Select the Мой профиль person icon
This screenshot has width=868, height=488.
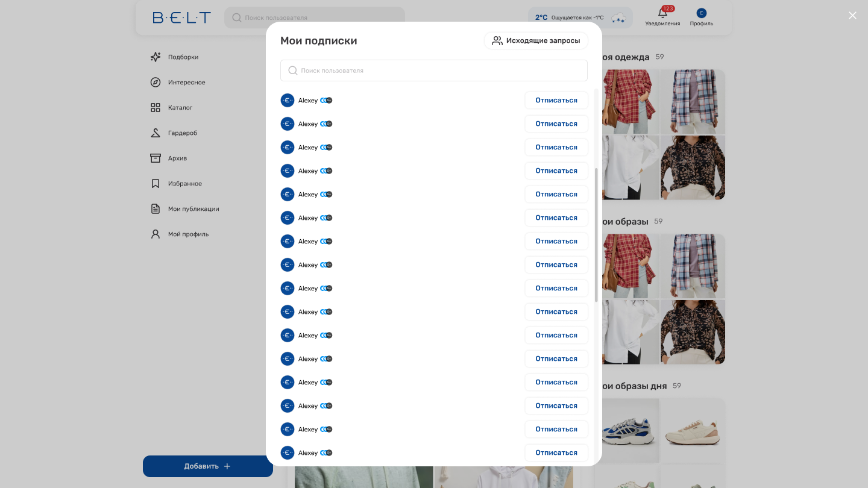[x=155, y=234]
